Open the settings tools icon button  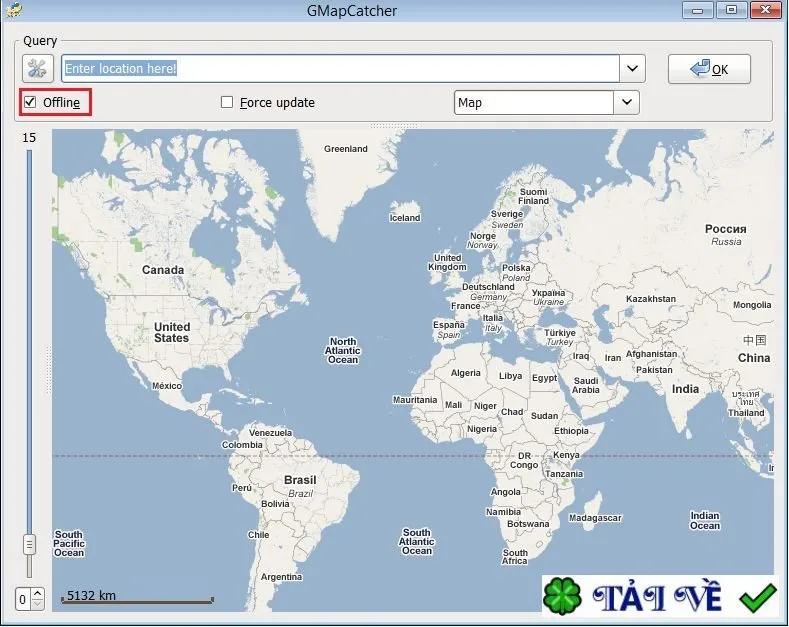pyautogui.click(x=38, y=68)
